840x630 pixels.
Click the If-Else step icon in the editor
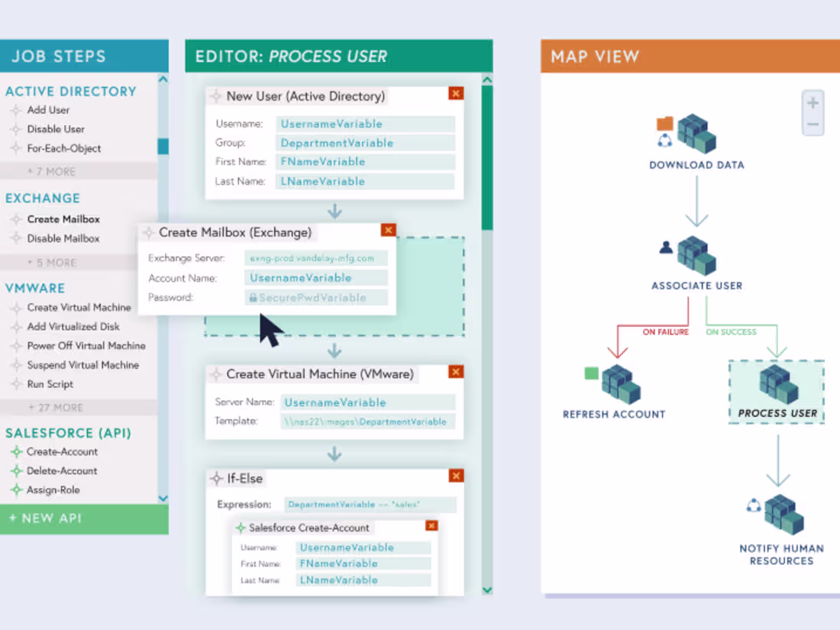[x=215, y=478]
